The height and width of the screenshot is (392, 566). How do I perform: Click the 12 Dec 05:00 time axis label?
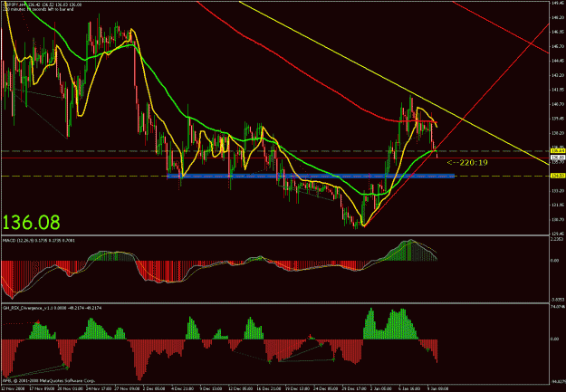(243, 388)
